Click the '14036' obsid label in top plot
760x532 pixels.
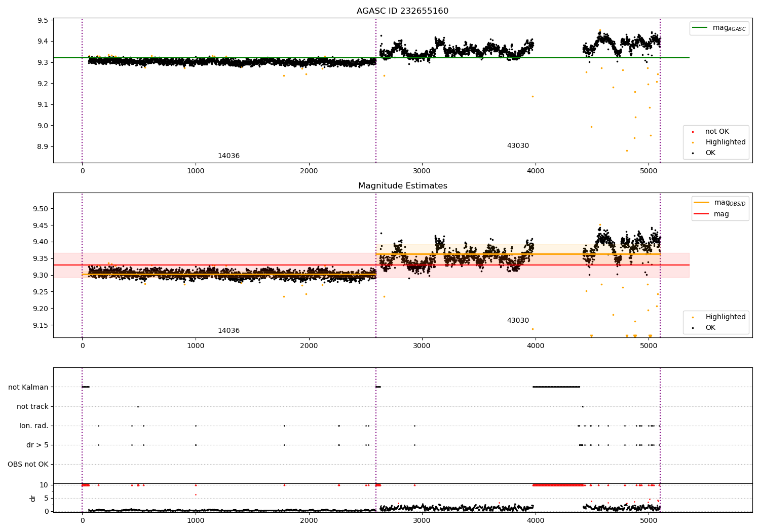(229, 156)
